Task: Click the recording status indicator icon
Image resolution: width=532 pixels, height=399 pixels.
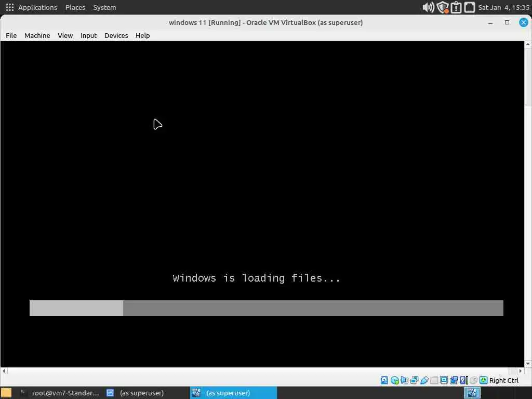Action: pos(454,380)
